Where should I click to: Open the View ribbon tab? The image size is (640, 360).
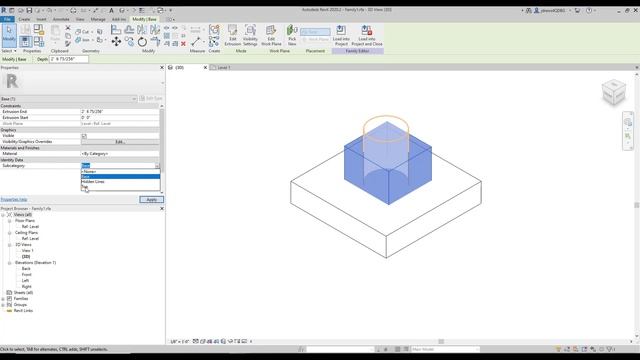(80, 19)
